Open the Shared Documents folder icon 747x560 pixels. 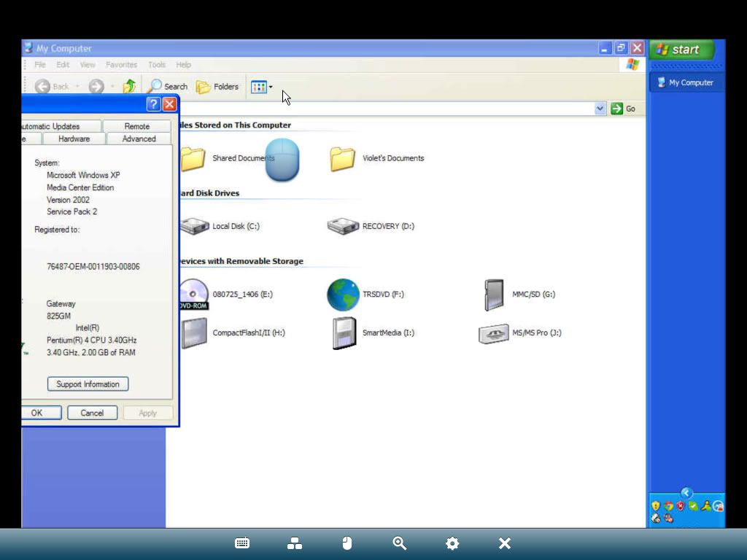(193, 158)
